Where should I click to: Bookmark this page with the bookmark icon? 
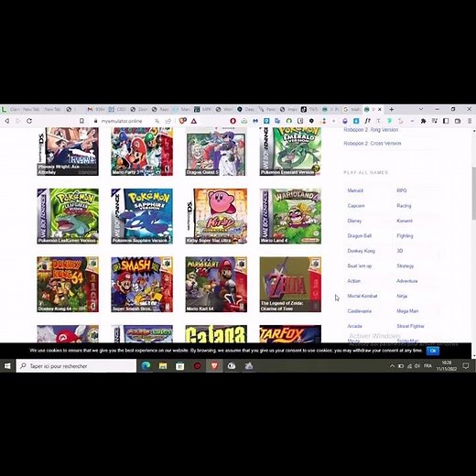click(x=81, y=121)
